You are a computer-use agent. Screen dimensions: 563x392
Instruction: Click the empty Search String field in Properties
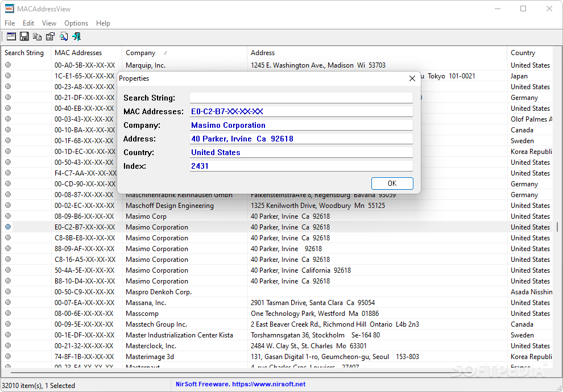click(x=301, y=98)
